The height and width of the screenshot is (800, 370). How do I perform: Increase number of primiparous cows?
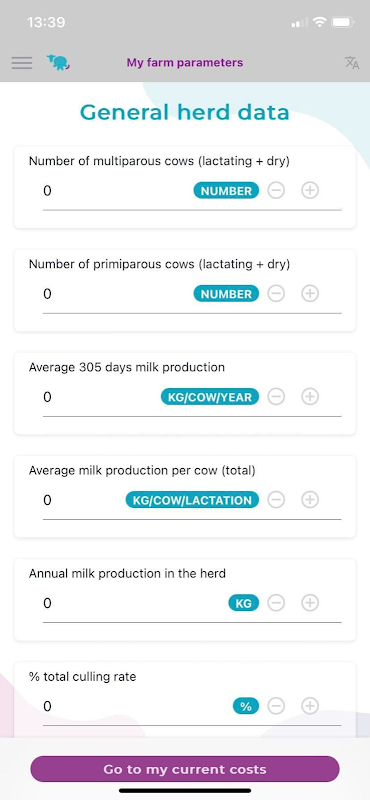310,294
